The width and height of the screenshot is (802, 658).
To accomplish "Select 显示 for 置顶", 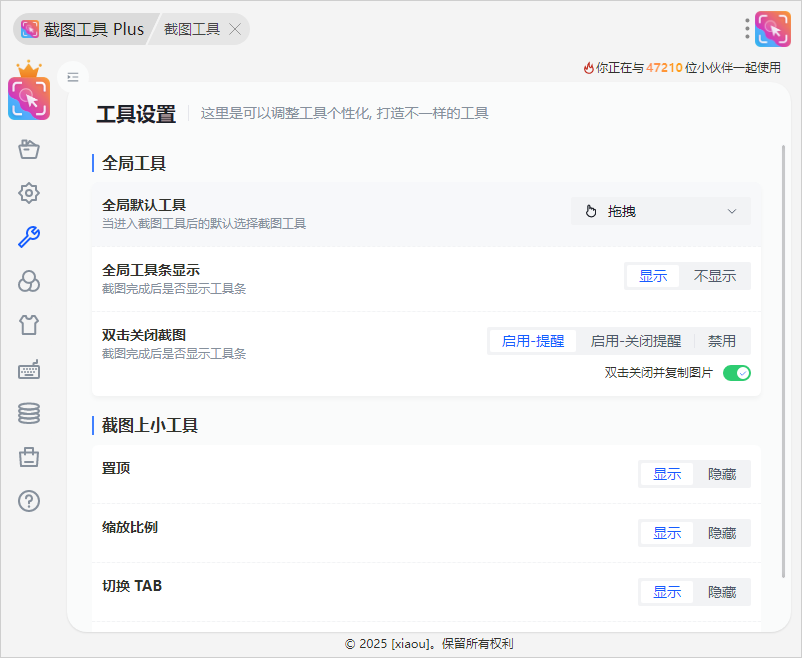I will pyautogui.click(x=667, y=474).
